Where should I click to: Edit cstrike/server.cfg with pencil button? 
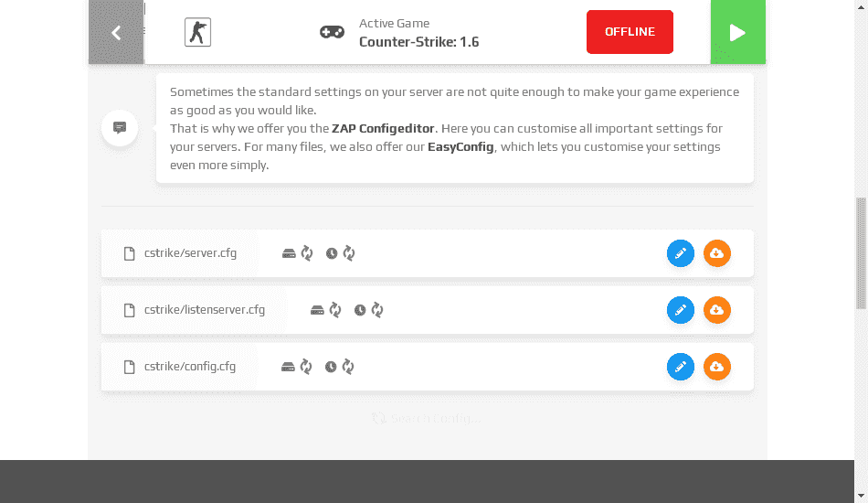681,253
